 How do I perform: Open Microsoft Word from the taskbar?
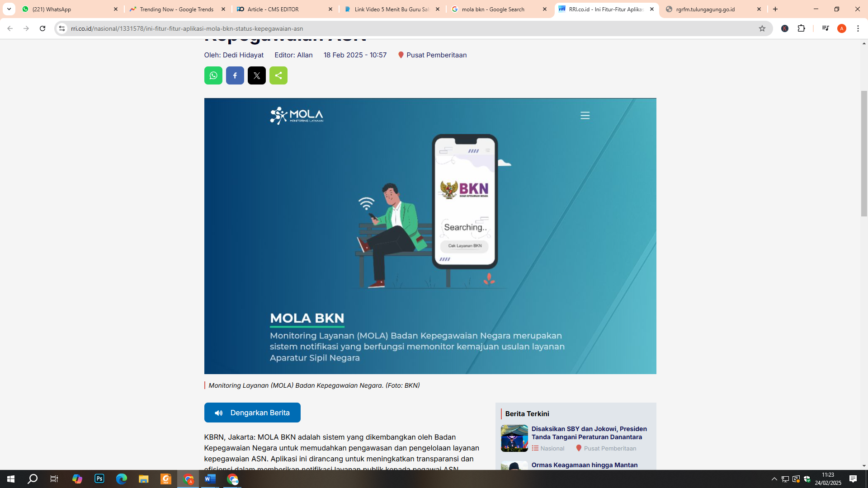click(x=210, y=479)
